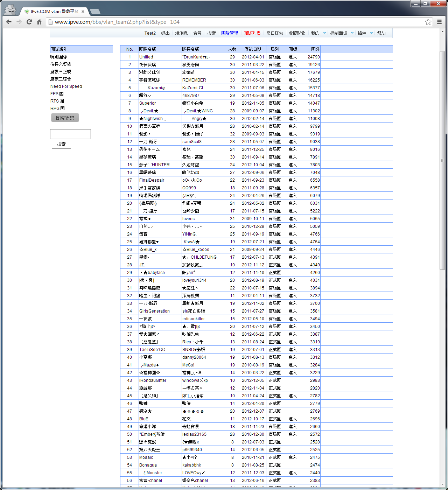Select the 特別團隊 category
The height and width of the screenshot is (490, 448).
point(59,57)
